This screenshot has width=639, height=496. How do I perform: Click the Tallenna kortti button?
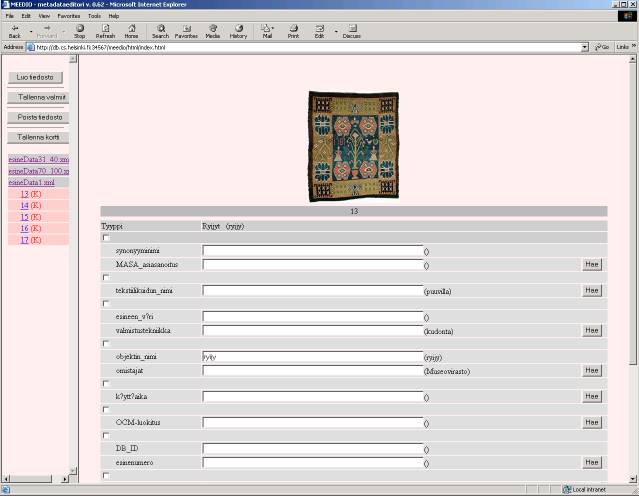(x=38, y=137)
